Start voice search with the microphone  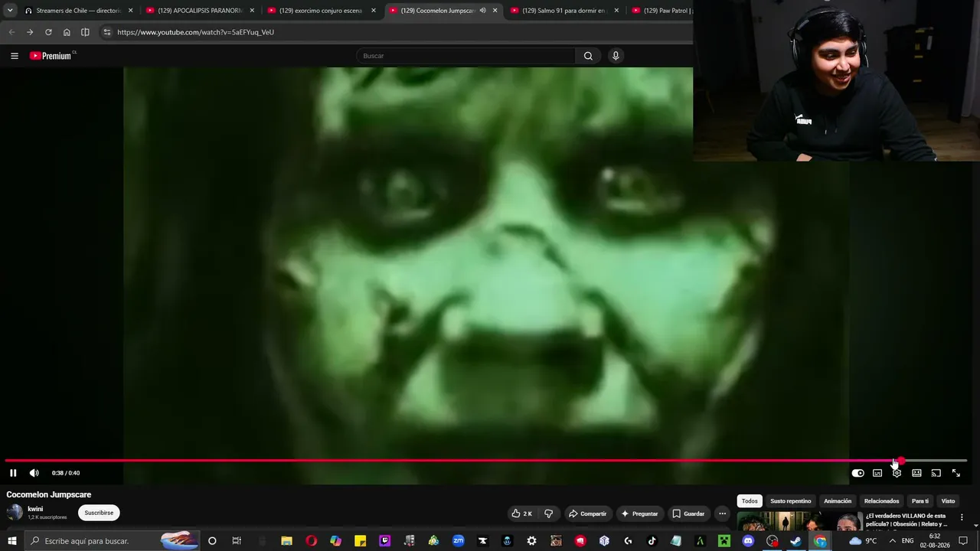(x=616, y=56)
